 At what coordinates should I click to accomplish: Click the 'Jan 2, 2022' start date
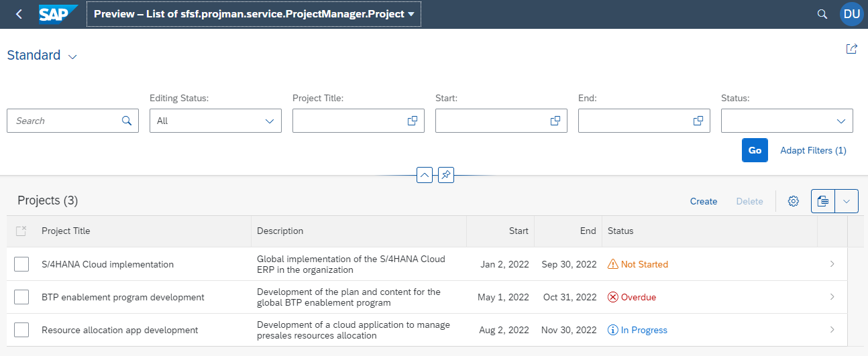pos(504,264)
